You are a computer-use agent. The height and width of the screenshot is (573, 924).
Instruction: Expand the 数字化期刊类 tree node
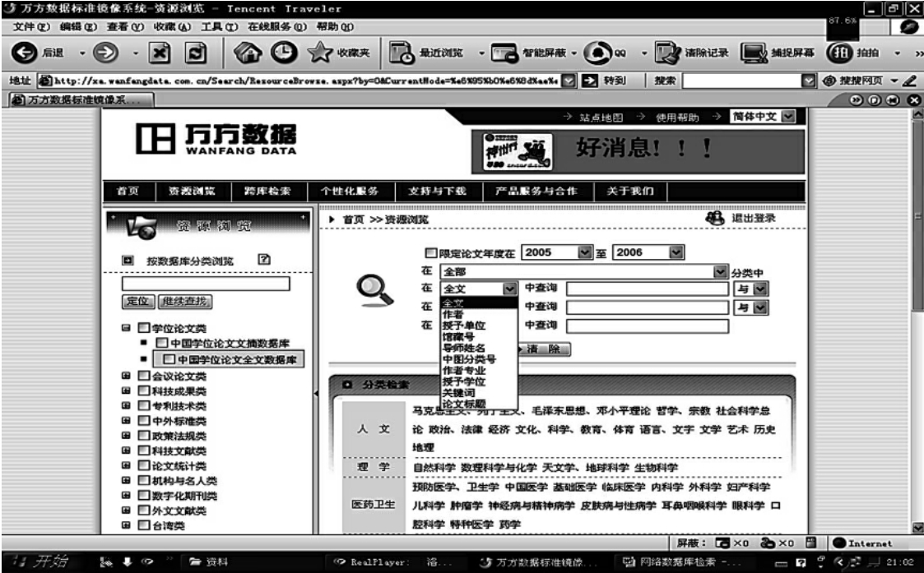point(126,495)
